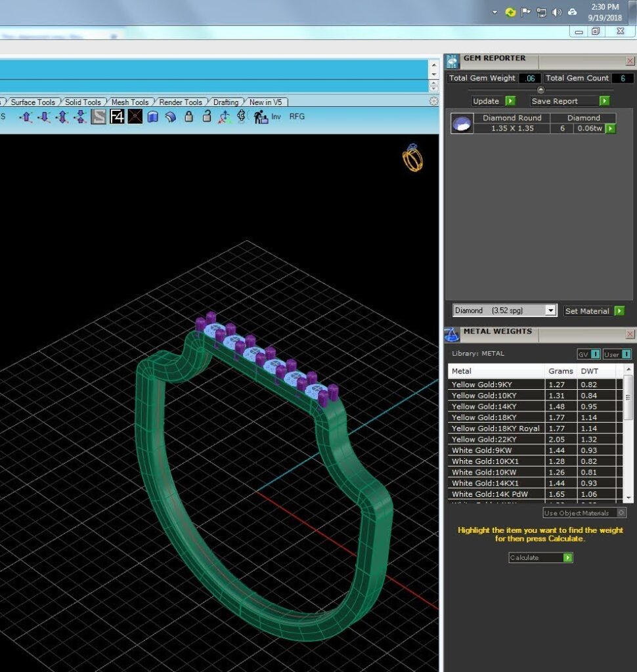
Task: Switch to the Render Tools tab
Action: pyautogui.click(x=181, y=102)
